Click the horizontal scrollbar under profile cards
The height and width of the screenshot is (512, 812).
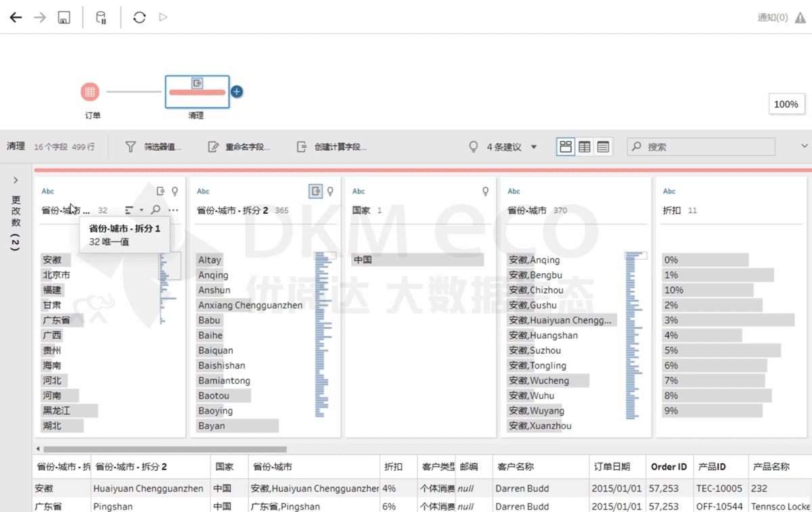point(164,449)
